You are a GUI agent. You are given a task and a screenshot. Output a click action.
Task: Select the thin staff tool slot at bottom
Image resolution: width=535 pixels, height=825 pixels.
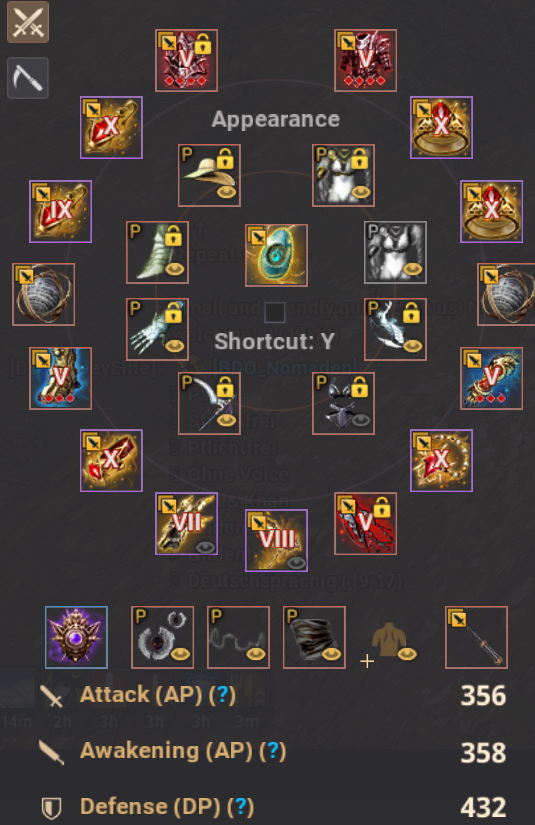click(477, 637)
